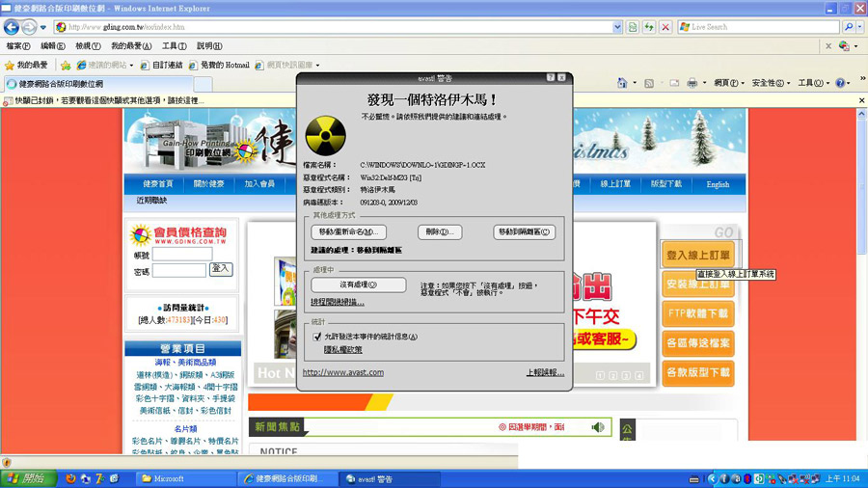Expand the 網頁快訊圖庫 dropdown
This screenshot has height=488, width=868.
pos(317,66)
